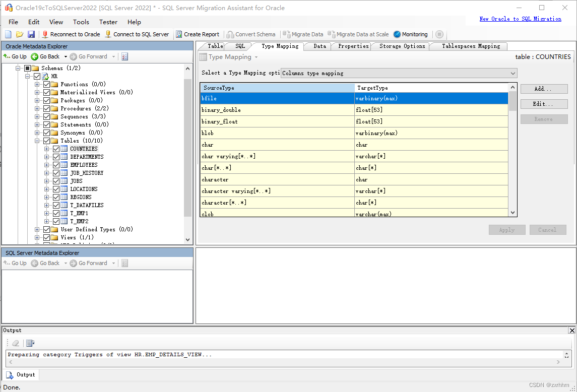
Task: Uncheck the Tables (10/10) checkbox
Action: coord(46,141)
